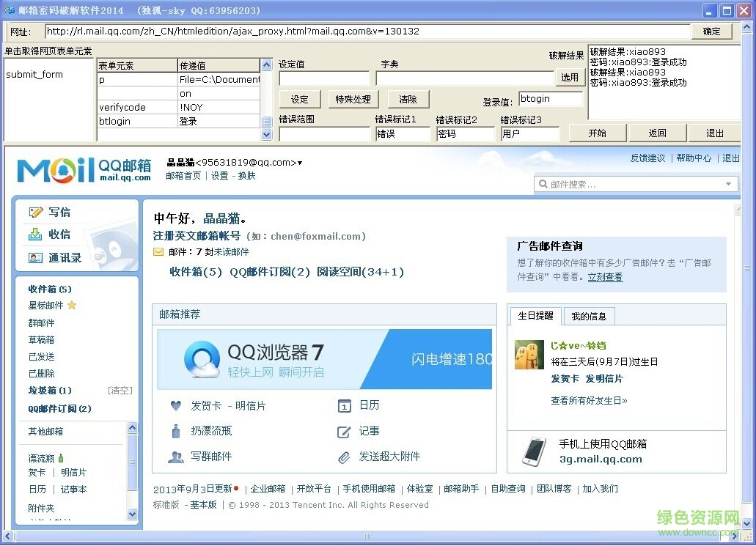Click the 写群邮件 group mail icon
Screen dimensions: 756x546
coord(175,457)
